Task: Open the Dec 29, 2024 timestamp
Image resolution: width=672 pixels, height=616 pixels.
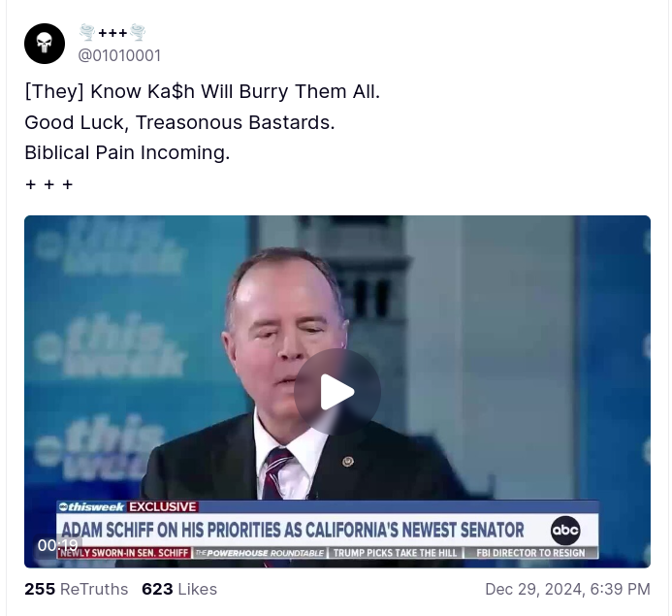Action: pos(567,589)
